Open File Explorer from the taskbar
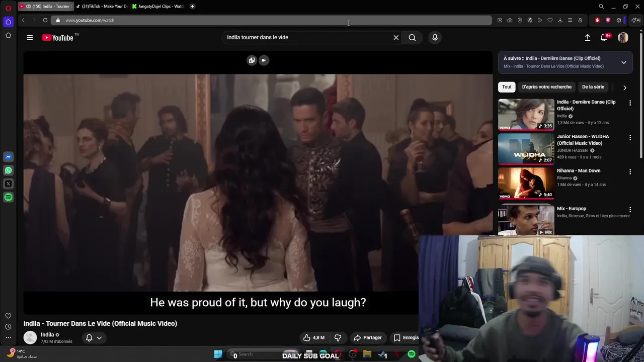This screenshot has height=362, width=644. pyautogui.click(x=367, y=354)
